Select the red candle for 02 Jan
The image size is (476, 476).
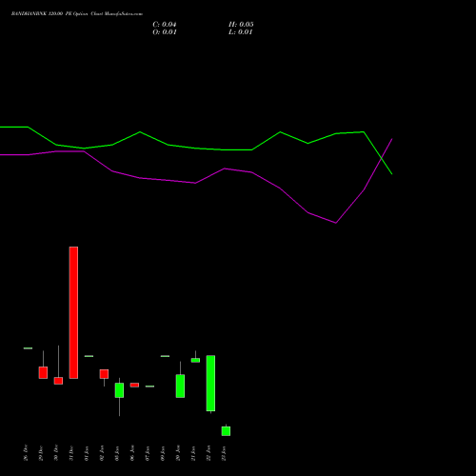[x=104, y=374]
